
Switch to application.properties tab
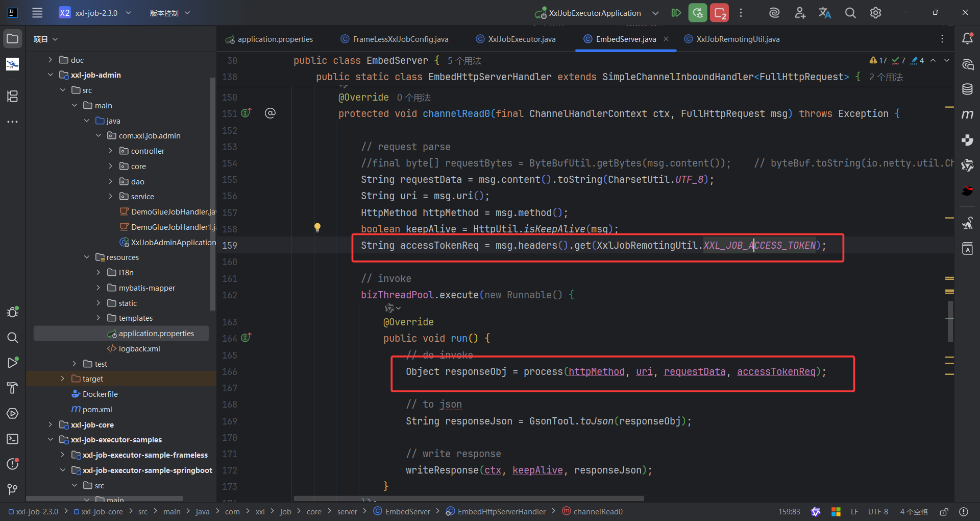point(269,39)
